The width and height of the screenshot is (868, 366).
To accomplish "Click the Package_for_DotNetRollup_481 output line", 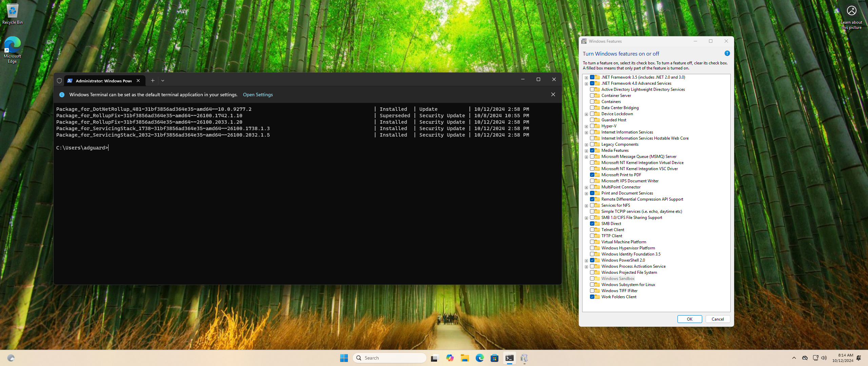I will 293,109.
